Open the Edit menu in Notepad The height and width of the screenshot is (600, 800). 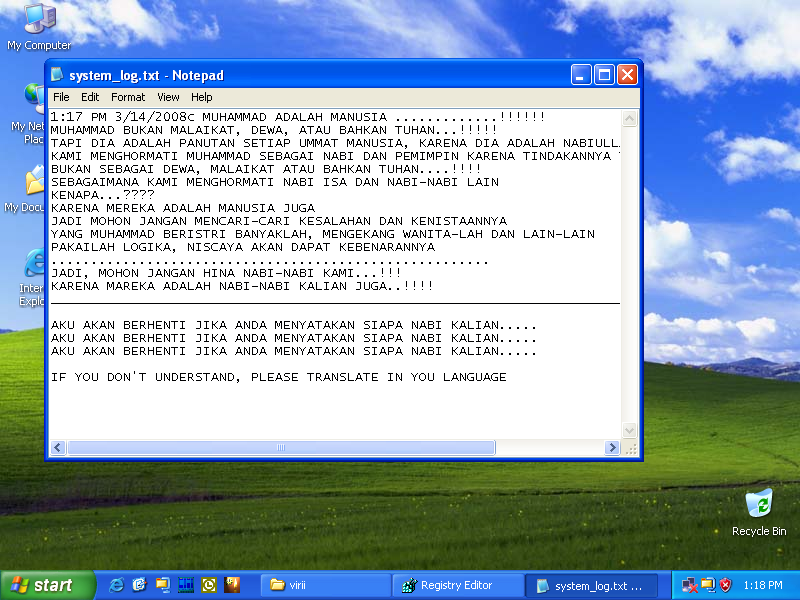coord(90,97)
